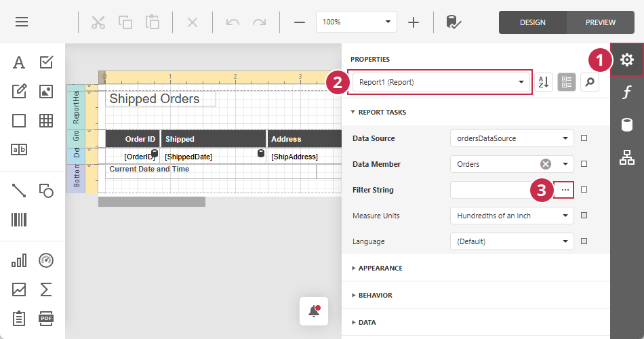The image size is (644, 339).
Task: Open the properties search magnifier
Action: (590, 82)
